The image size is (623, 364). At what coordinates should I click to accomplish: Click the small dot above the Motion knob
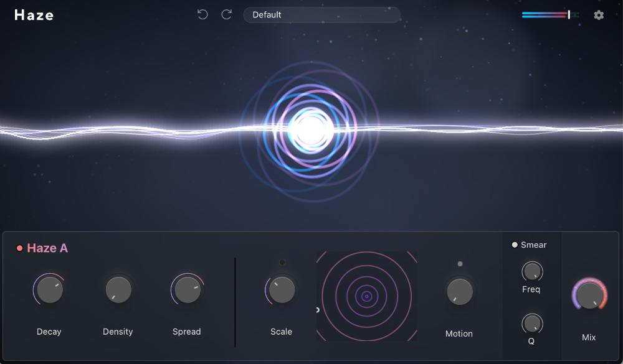460,264
